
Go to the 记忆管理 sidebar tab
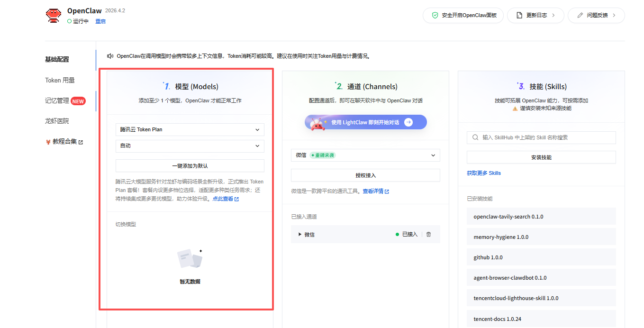tap(57, 100)
